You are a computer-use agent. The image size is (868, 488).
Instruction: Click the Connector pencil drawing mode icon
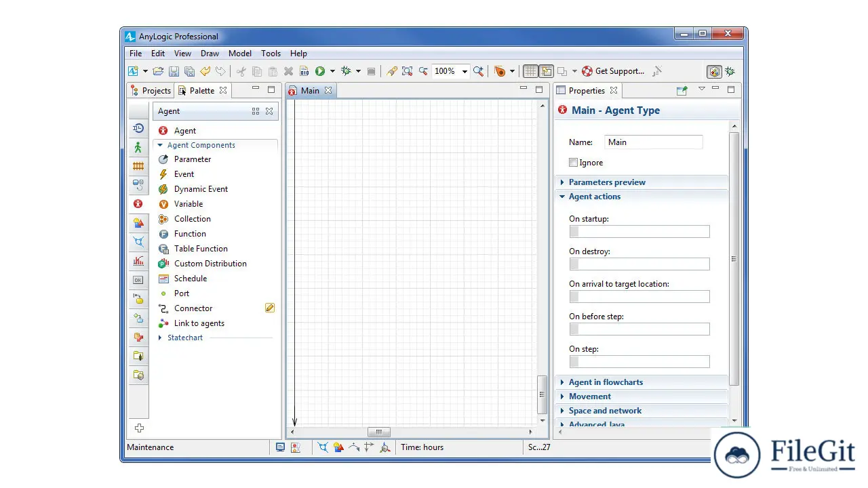pyautogui.click(x=270, y=308)
